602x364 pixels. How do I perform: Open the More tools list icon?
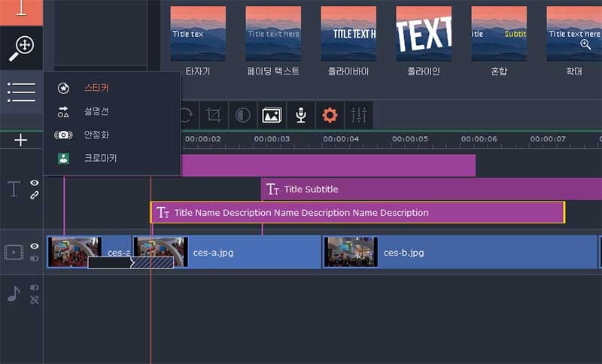click(21, 92)
